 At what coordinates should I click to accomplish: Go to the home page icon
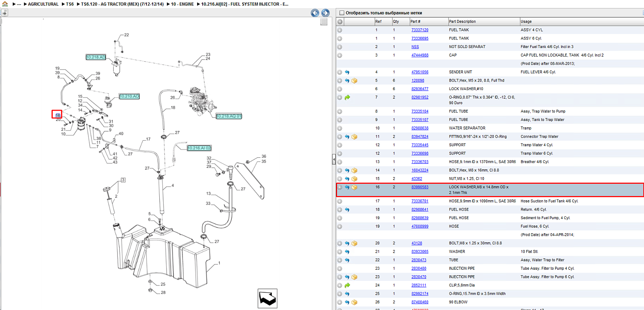coord(5,4)
